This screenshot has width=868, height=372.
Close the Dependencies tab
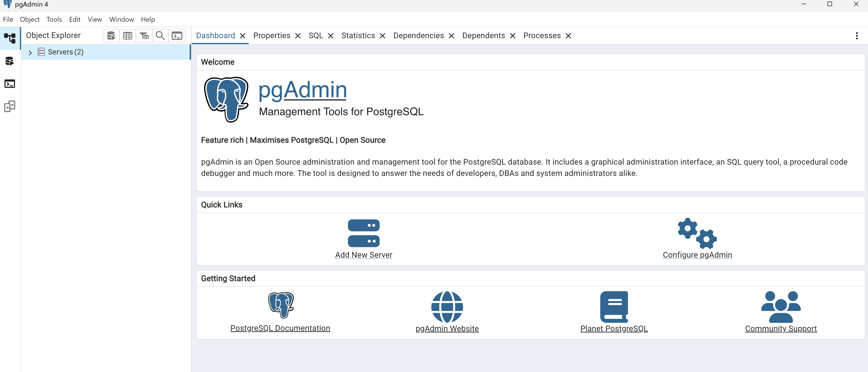point(452,36)
